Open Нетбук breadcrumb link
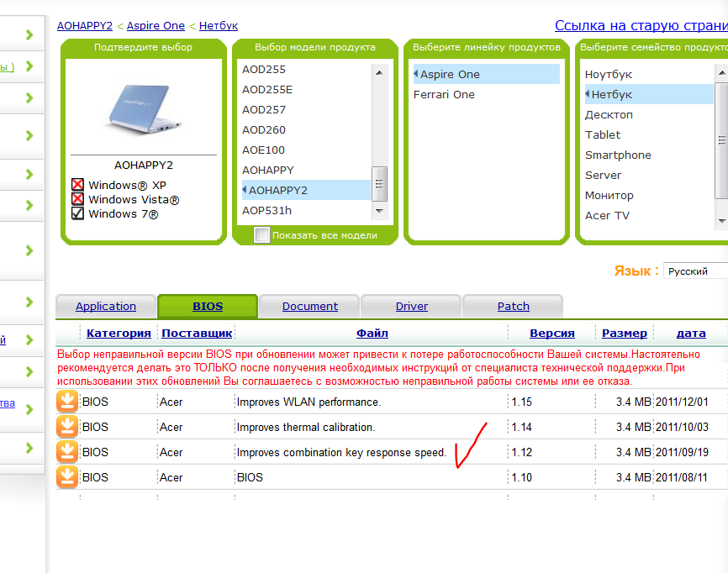This screenshot has height=573, width=728. pyautogui.click(x=219, y=26)
